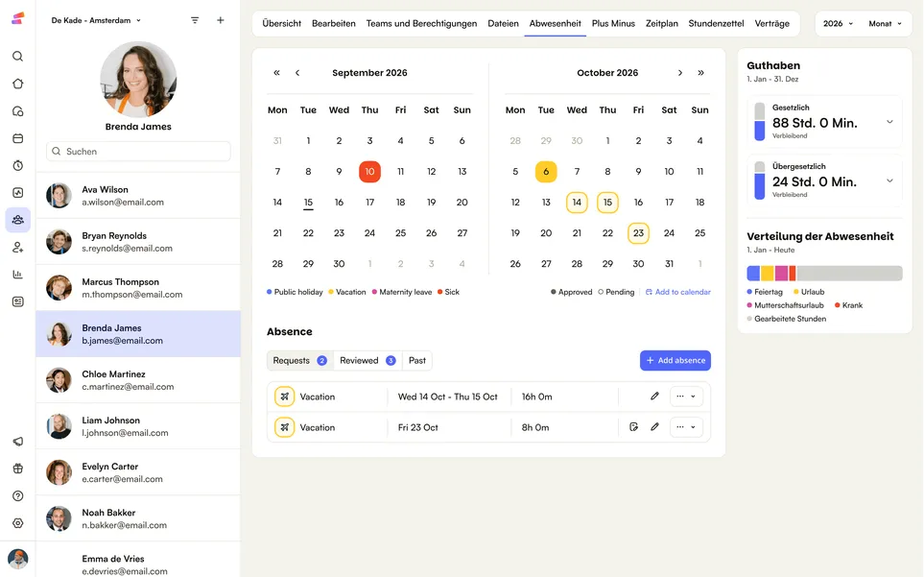Open Teams und Berechtigungen tab
924x577 pixels.
(421, 24)
